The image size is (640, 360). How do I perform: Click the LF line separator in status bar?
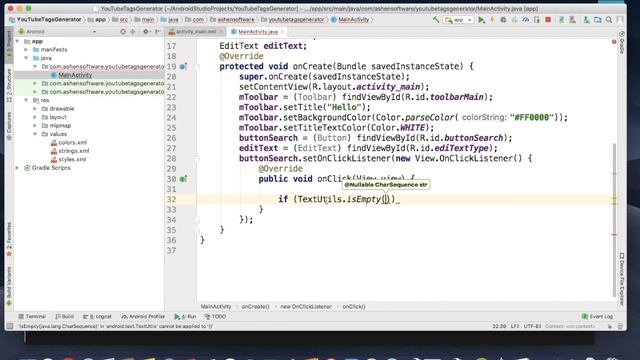[x=515, y=326]
